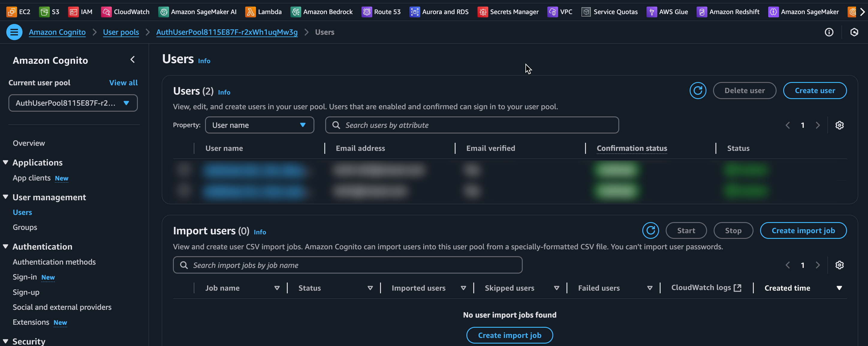Toggle the hamburger navigation menu
868x346 pixels.
point(14,32)
